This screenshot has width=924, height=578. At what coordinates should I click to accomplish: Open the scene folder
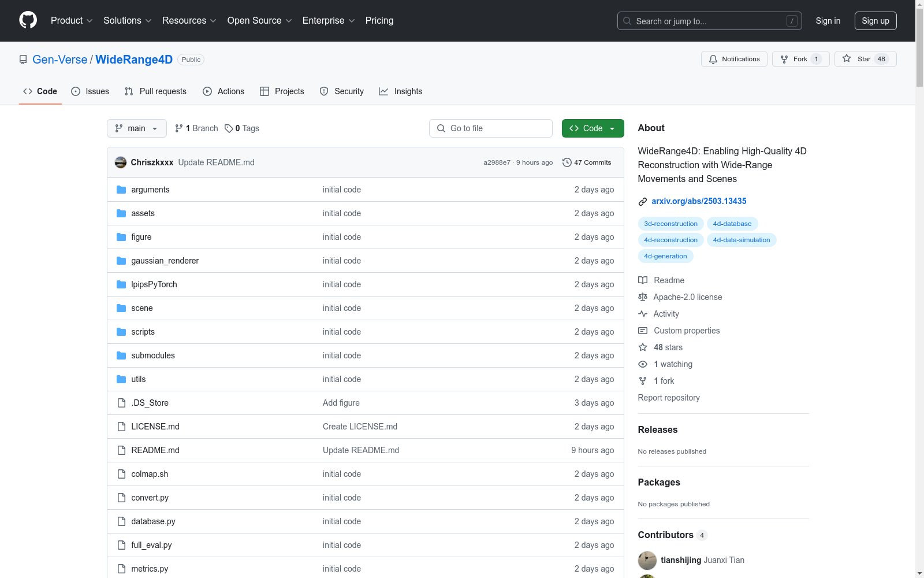[x=142, y=308]
